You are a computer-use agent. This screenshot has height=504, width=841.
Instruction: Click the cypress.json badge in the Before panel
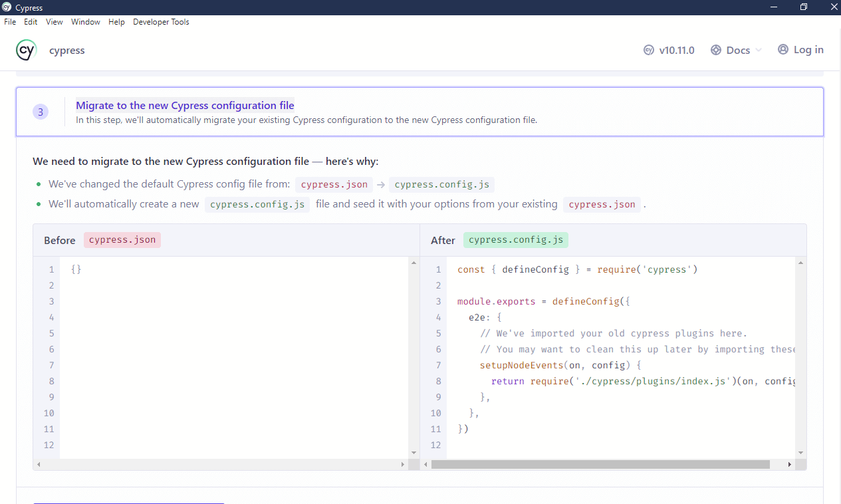click(x=122, y=240)
